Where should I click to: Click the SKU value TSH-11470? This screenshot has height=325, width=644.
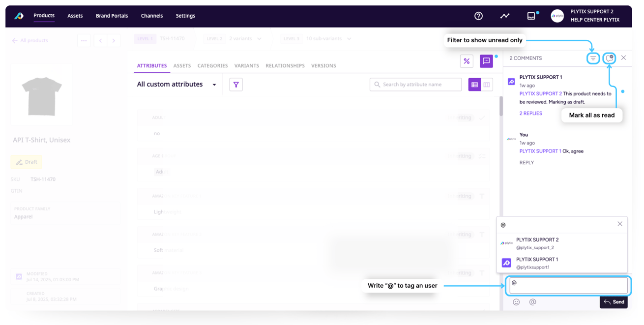pyautogui.click(x=43, y=179)
